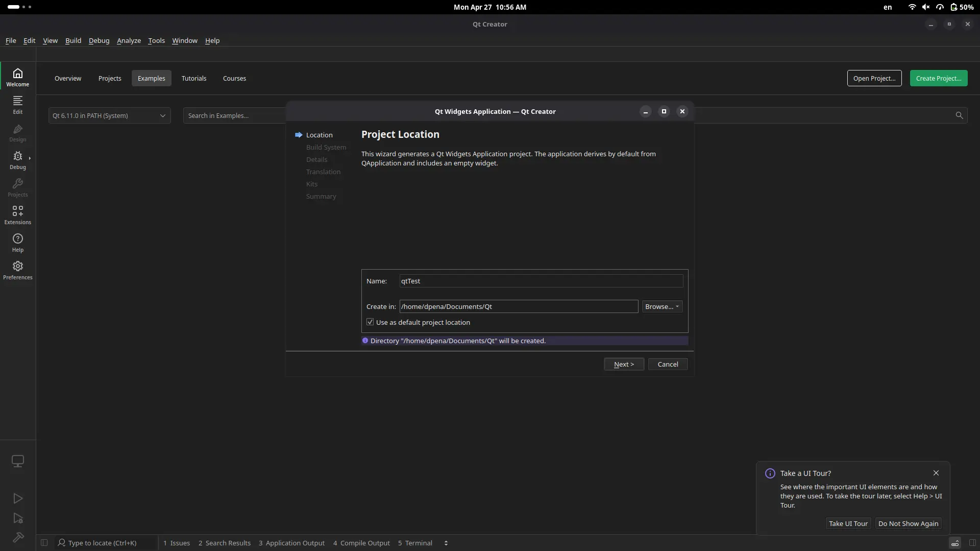This screenshot has height=551, width=980.
Task: Open the Build menu
Action: pos(73,40)
